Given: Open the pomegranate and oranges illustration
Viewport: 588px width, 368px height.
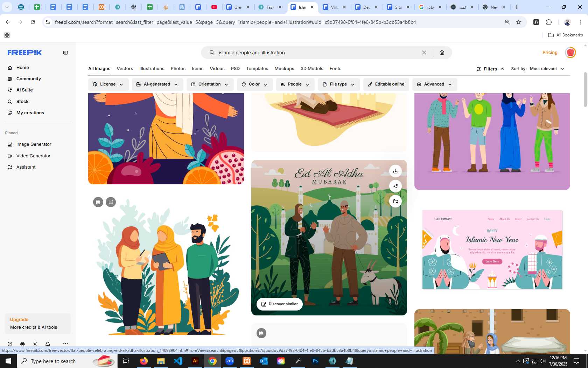Looking at the screenshot, I should (166, 139).
